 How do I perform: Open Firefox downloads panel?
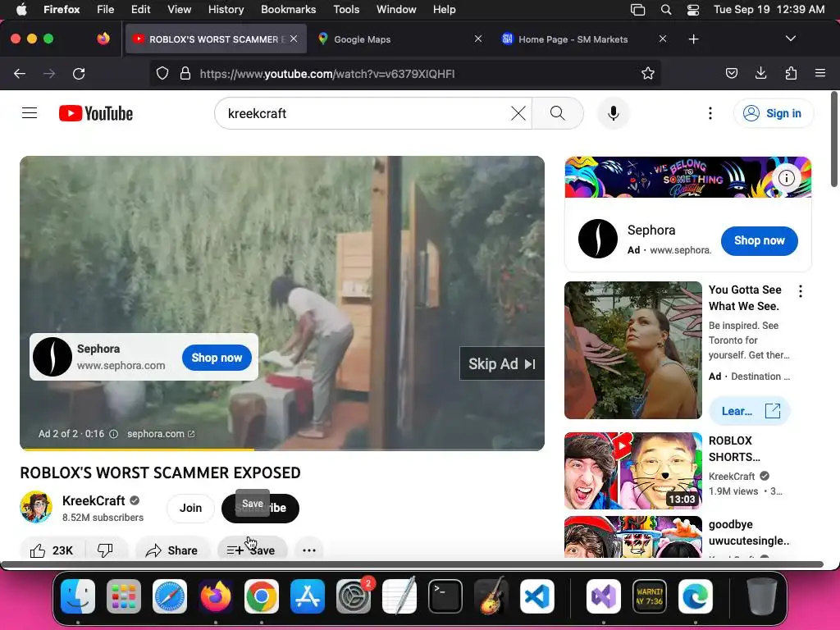tap(760, 73)
